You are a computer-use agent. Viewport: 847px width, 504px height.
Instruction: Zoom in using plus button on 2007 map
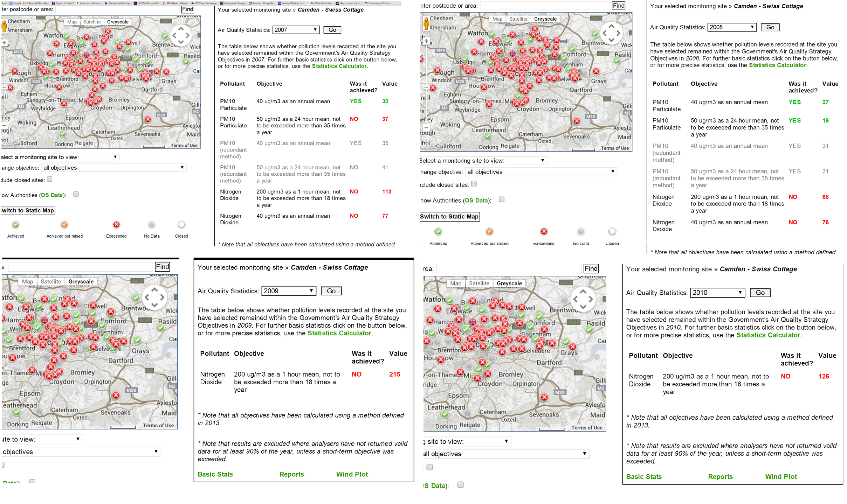(4, 43)
